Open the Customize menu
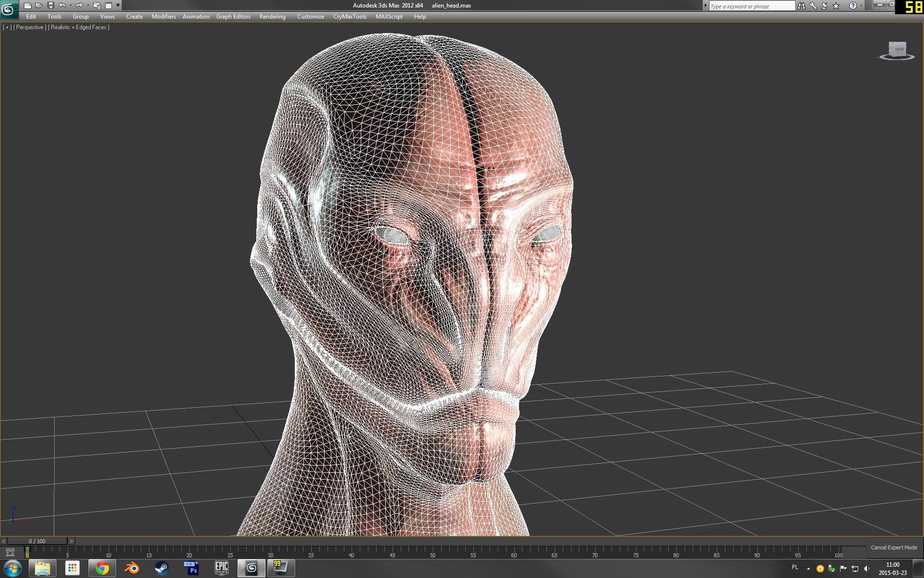Screen dimensions: 924x578 [x=311, y=17]
